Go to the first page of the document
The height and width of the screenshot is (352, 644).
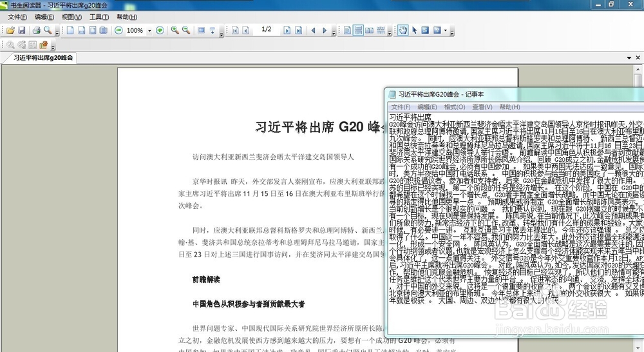[235, 30]
